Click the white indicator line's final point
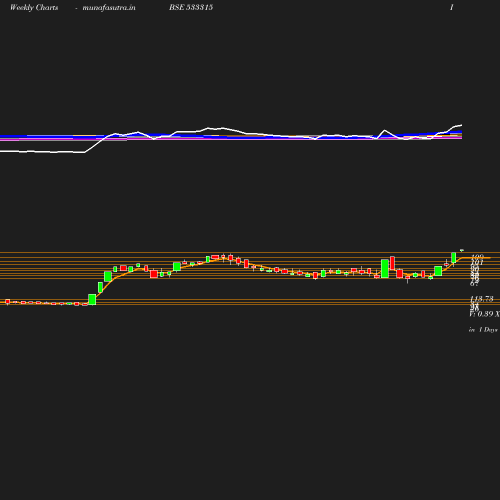This screenshot has width=500, height=500. [x=462, y=125]
